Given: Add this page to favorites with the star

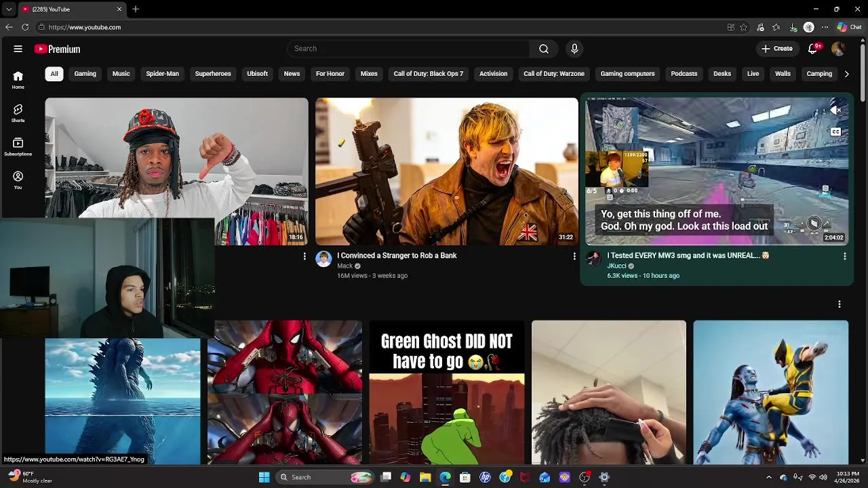Looking at the screenshot, I should (744, 27).
